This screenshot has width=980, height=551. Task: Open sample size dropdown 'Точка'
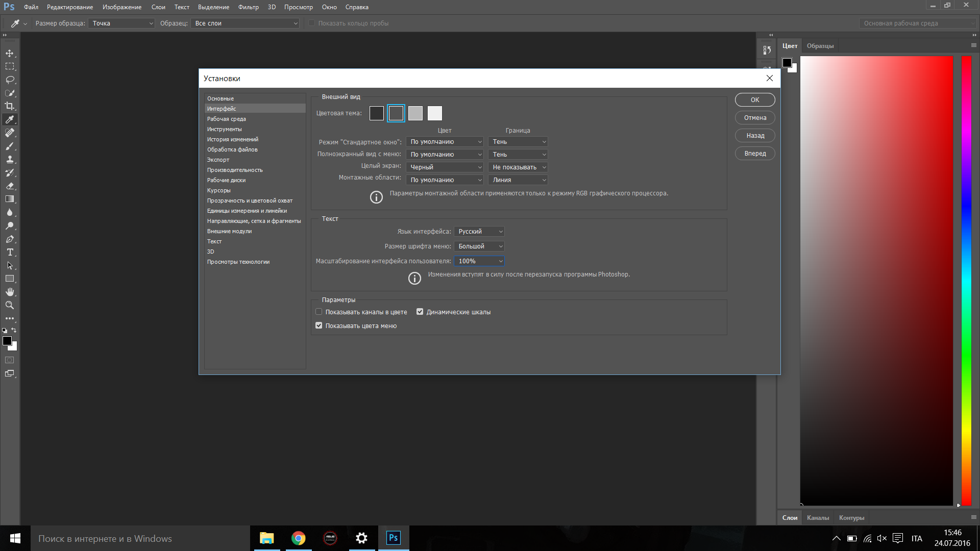pyautogui.click(x=121, y=23)
